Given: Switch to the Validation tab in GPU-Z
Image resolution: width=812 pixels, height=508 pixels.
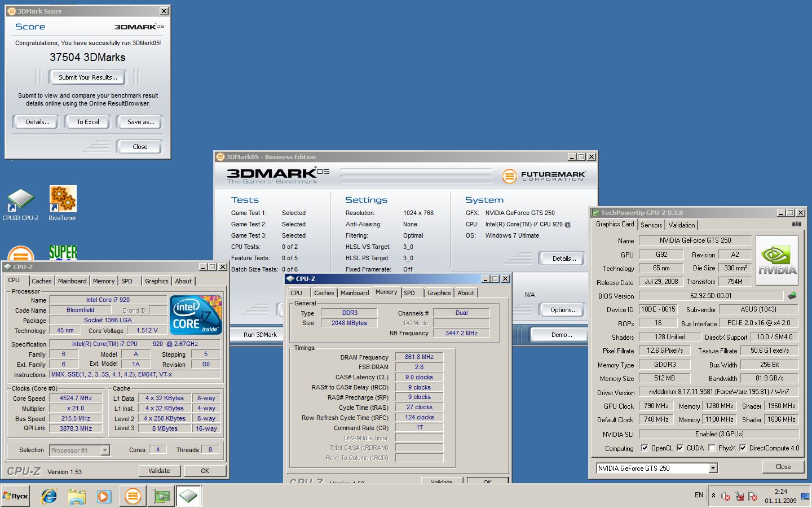Looking at the screenshot, I should click(x=682, y=225).
